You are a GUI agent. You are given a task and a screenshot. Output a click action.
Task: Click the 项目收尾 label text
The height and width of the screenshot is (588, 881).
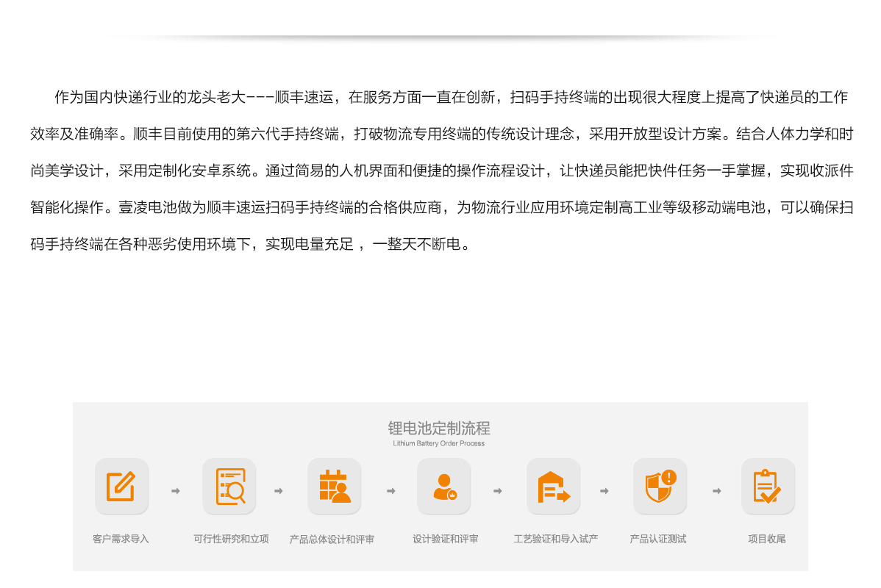coord(766,539)
